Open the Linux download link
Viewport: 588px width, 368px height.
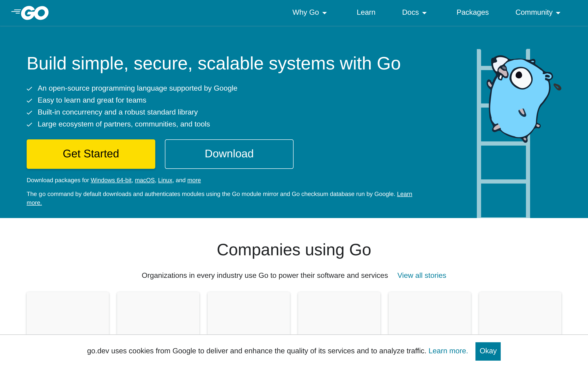tap(165, 180)
